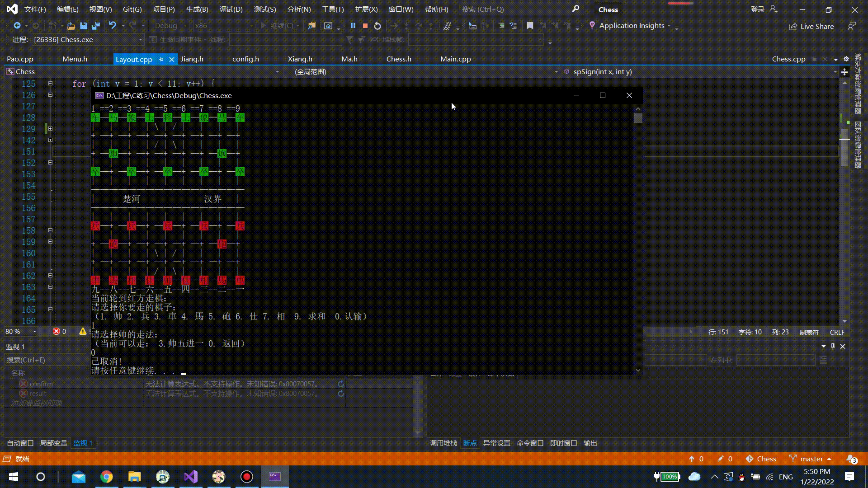The image size is (868, 488).
Task: Collapse the code block at line 125
Action: [x=50, y=84]
